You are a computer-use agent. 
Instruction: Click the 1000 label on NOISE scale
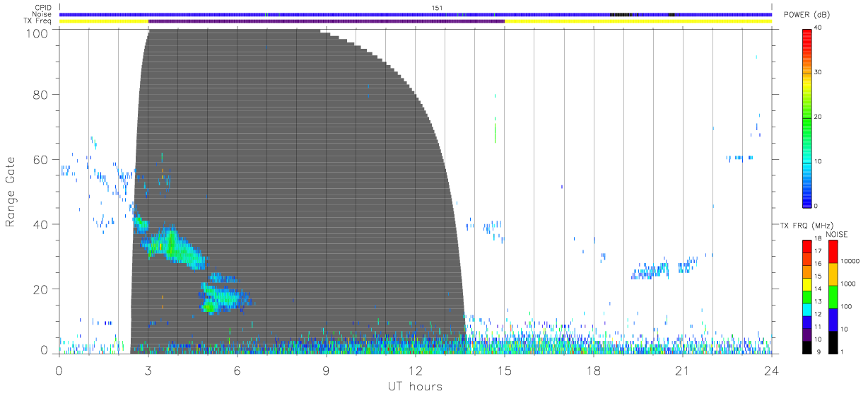(x=848, y=284)
